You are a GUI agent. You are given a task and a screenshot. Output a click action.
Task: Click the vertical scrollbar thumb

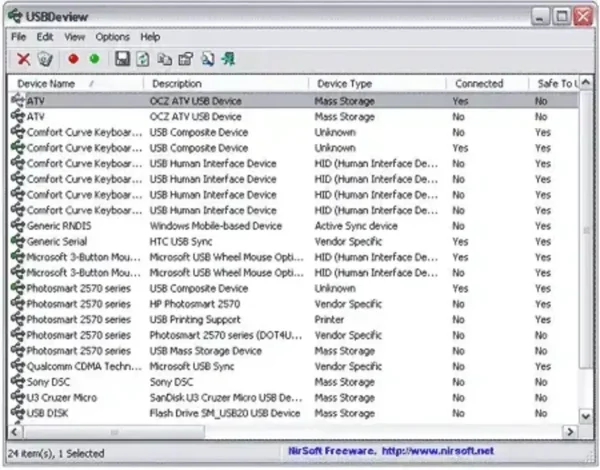(x=585, y=230)
